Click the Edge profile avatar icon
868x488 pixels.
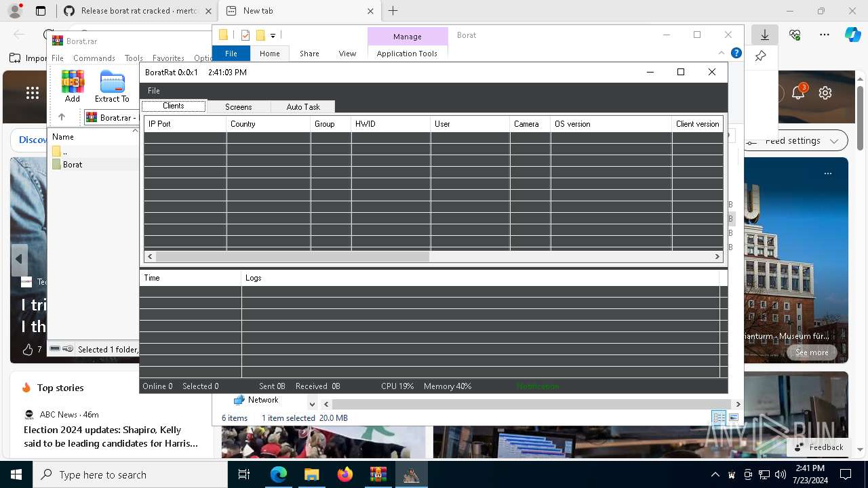(15, 11)
